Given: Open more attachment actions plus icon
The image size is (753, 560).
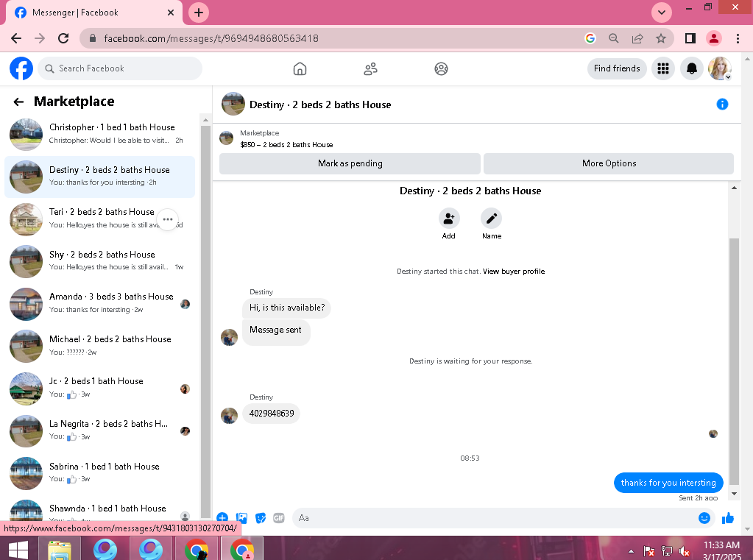Looking at the screenshot, I should [222, 517].
